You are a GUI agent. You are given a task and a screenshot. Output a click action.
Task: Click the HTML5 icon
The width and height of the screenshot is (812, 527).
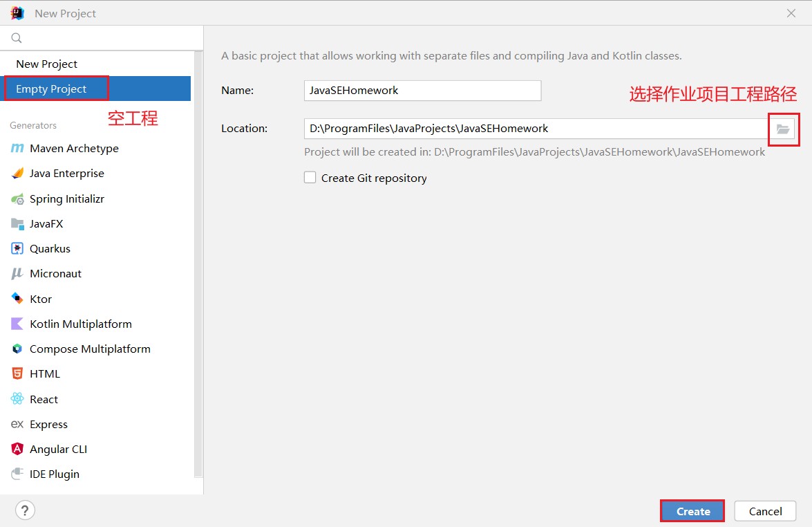pos(17,373)
